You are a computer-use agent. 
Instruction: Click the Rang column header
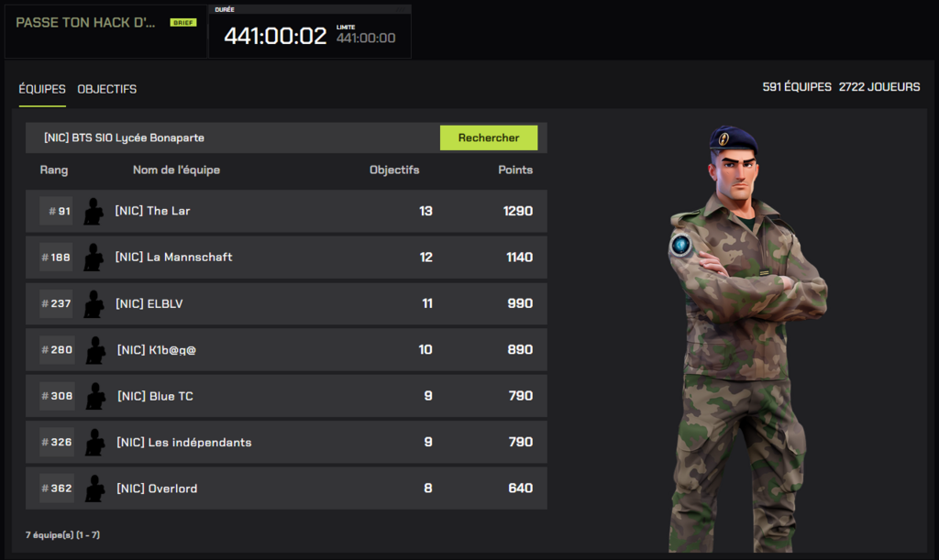click(x=54, y=170)
